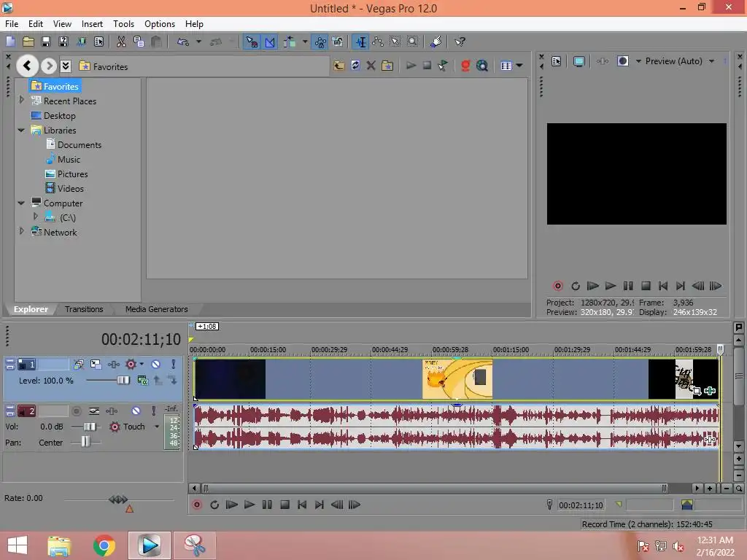
Task: Open Explorer Views dropdown arrow
Action: pyautogui.click(x=519, y=66)
